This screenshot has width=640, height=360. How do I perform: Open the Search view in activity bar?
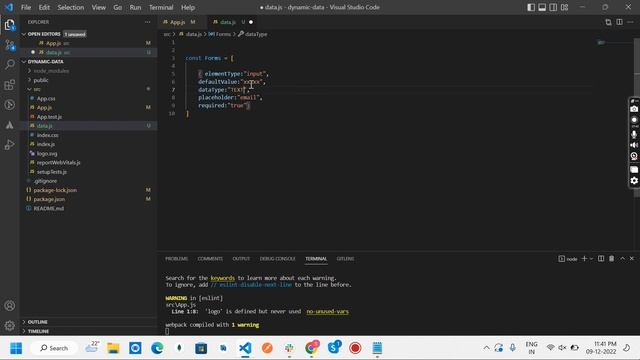tap(10, 64)
